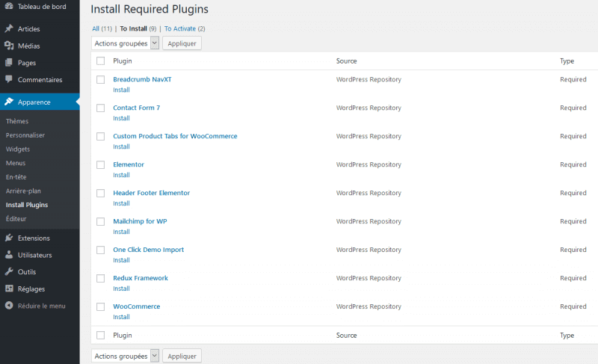Click the Apparence paintbrush icon
The height and width of the screenshot is (364, 598).
pyautogui.click(x=9, y=102)
